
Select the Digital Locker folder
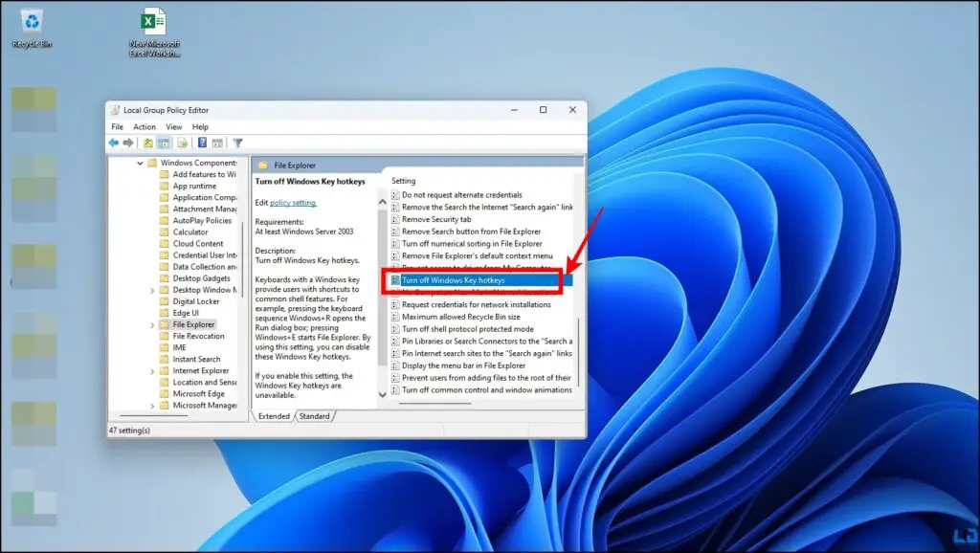189,301
